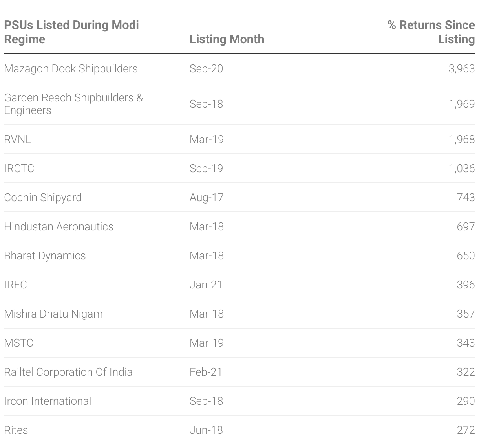Select Cochin Shipyard in the table

[43, 197]
